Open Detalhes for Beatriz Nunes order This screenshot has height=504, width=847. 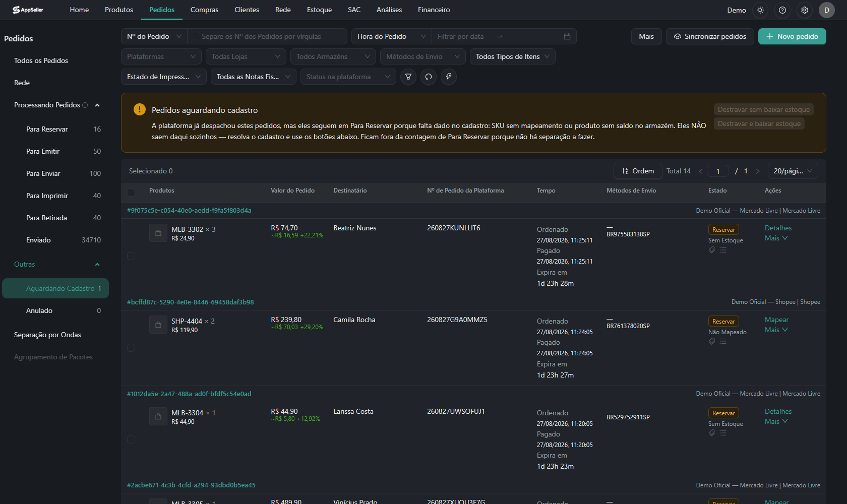(778, 228)
